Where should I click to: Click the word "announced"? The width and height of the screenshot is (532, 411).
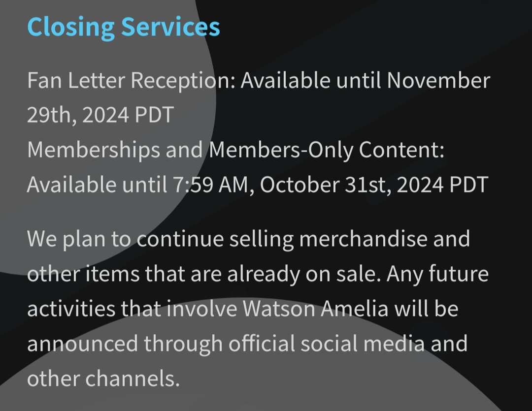coord(82,344)
